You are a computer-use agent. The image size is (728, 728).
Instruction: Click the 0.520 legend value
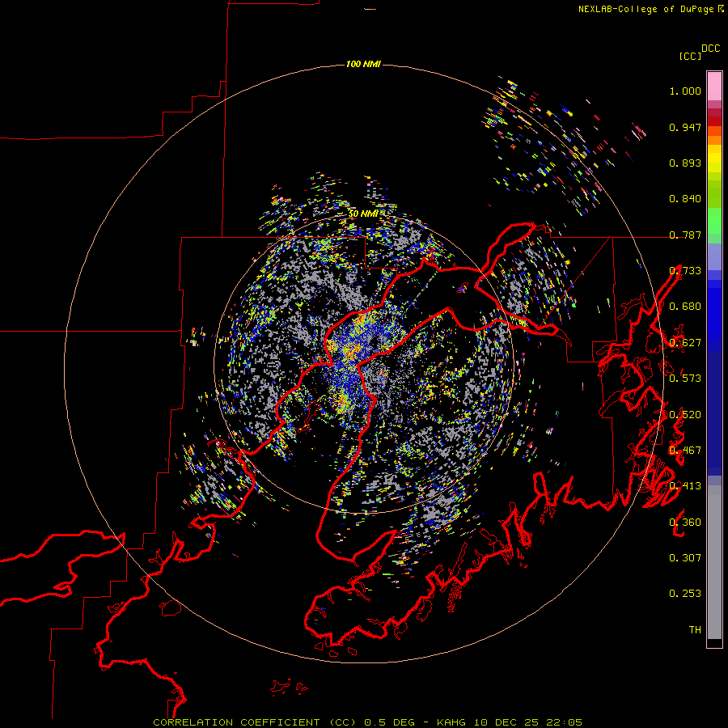tap(685, 415)
